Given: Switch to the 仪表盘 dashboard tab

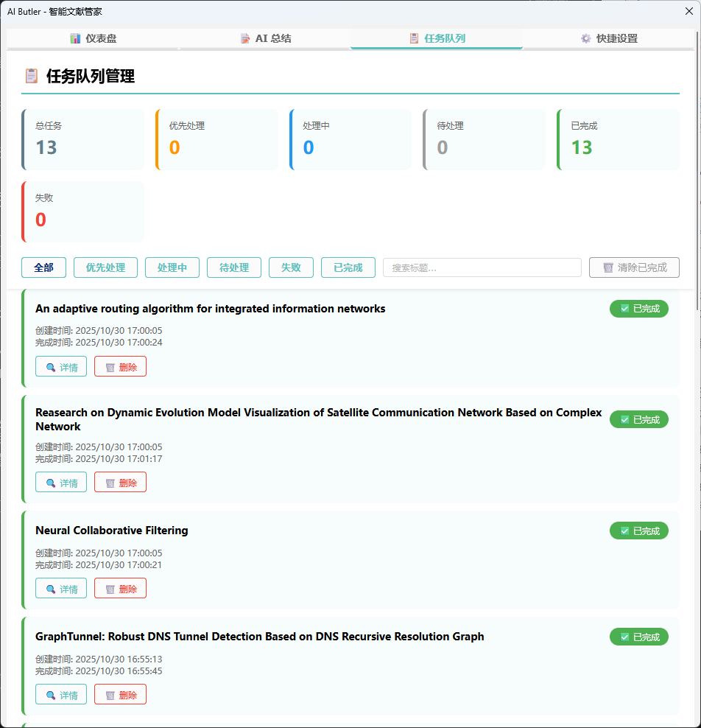Looking at the screenshot, I should 93,38.
